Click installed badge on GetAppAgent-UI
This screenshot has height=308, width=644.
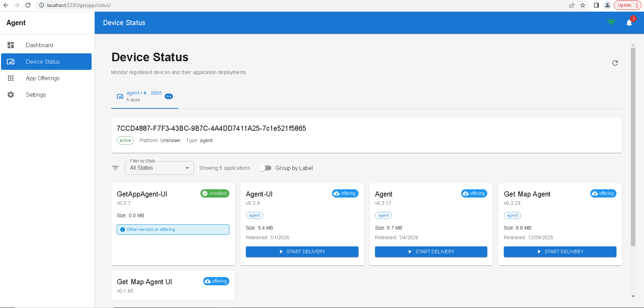[x=215, y=193]
